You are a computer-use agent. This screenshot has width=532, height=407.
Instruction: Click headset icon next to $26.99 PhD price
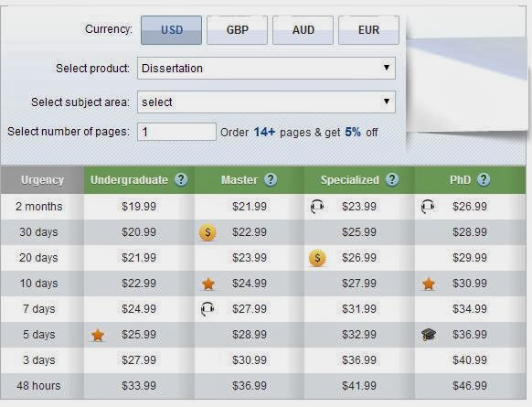tap(428, 207)
